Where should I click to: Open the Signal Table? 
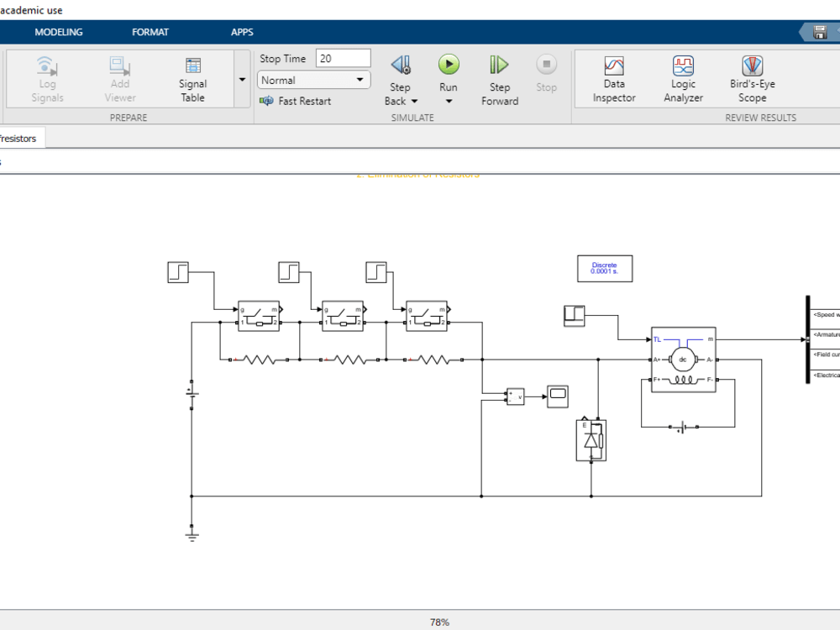192,80
